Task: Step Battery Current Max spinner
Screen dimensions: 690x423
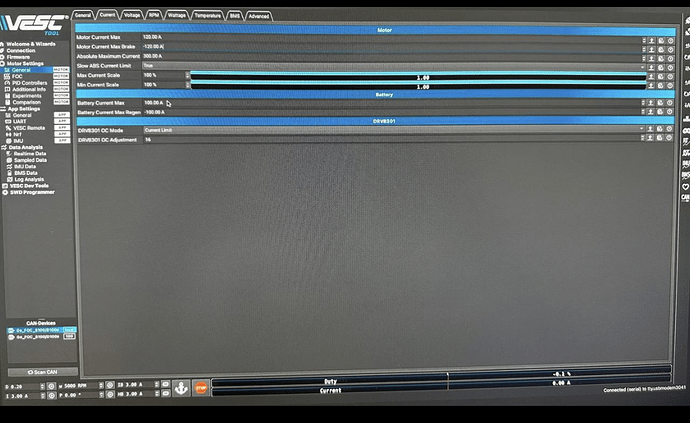Action: click(x=643, y=103)
